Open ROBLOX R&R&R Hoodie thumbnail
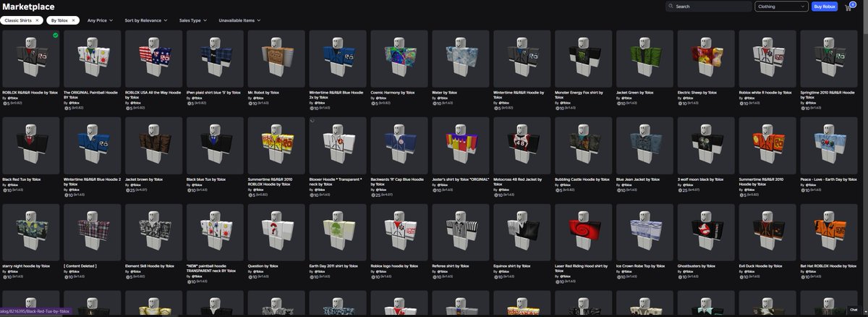 [31, 59]
